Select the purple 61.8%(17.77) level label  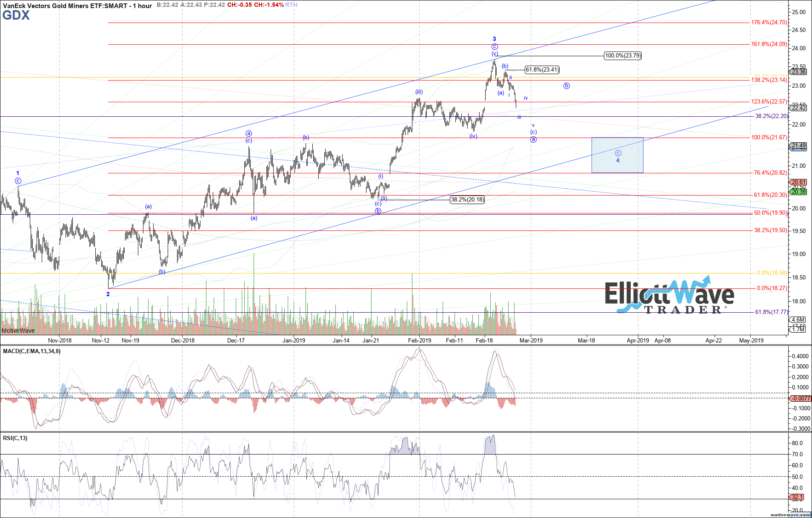click(771, 312)
